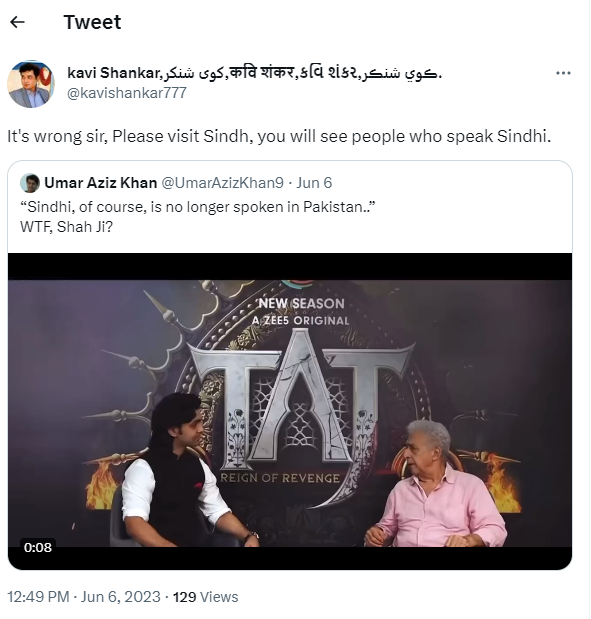Open the @kavishankar777 handle link

point(127,93)
